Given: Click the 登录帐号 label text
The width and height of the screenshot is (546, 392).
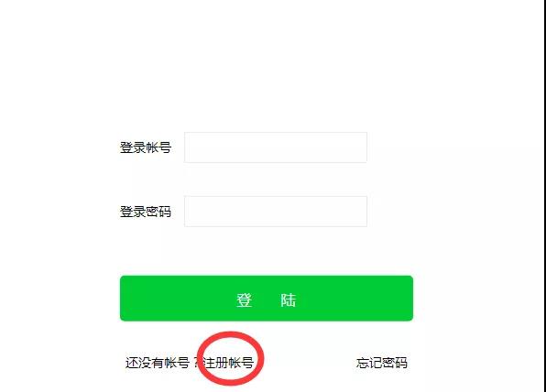Looking at the screenshot, I should click(x=146, y=147).
